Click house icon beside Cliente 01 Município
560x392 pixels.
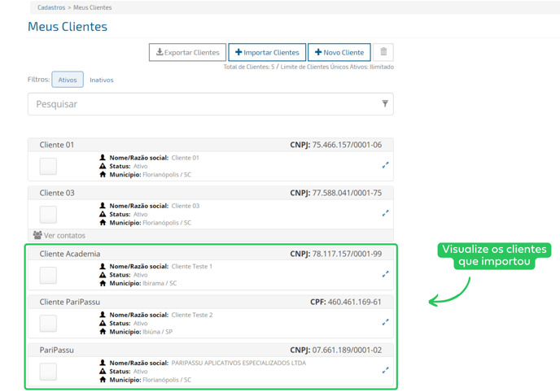[103, 174]
